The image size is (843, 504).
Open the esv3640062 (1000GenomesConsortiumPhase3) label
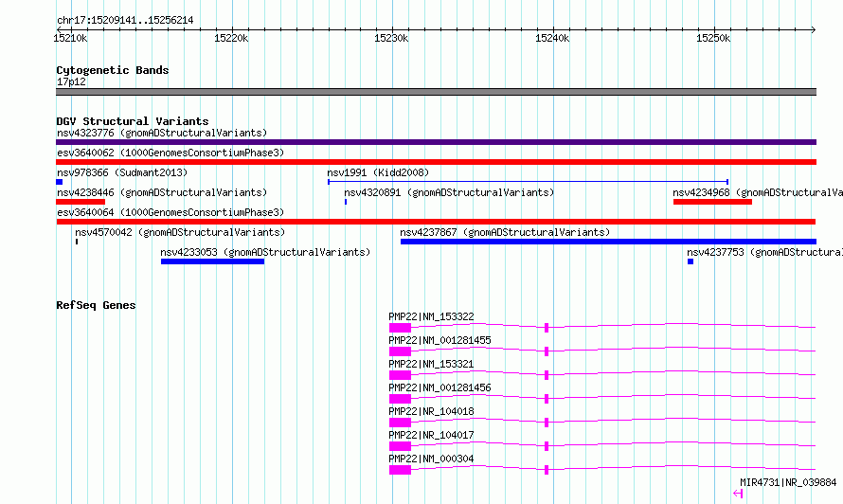(x=170, y=153)
